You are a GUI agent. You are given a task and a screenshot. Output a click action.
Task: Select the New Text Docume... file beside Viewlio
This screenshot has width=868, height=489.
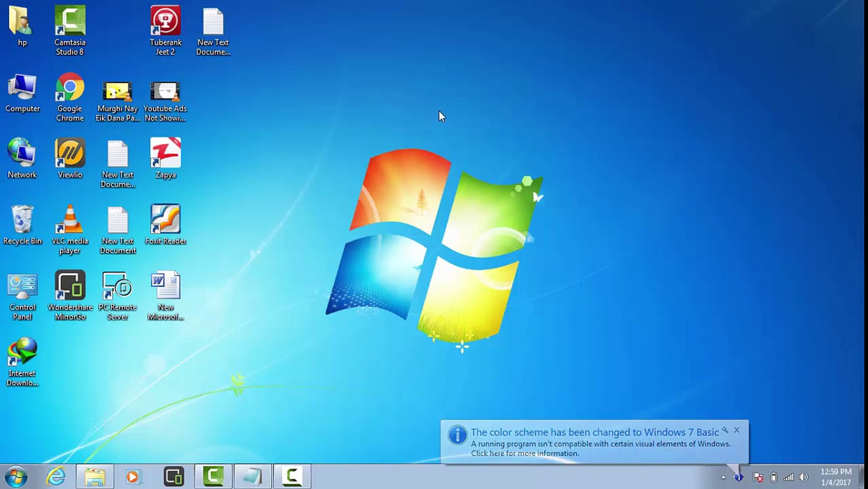(118, 163)
